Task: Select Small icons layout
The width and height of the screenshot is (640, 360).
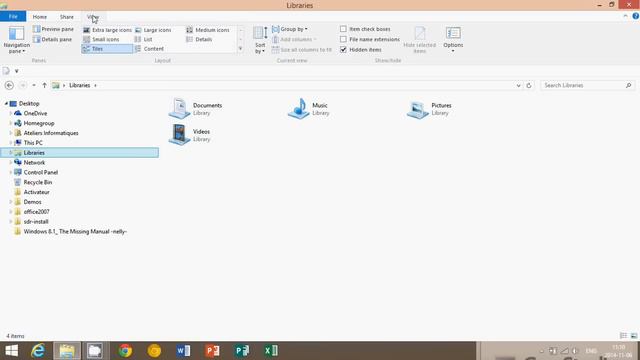Action: coord(101,40)
